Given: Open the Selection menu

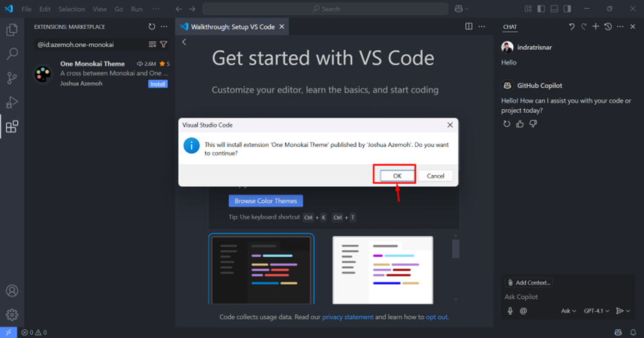Looking at the screenshot, I should click(71, 9).
